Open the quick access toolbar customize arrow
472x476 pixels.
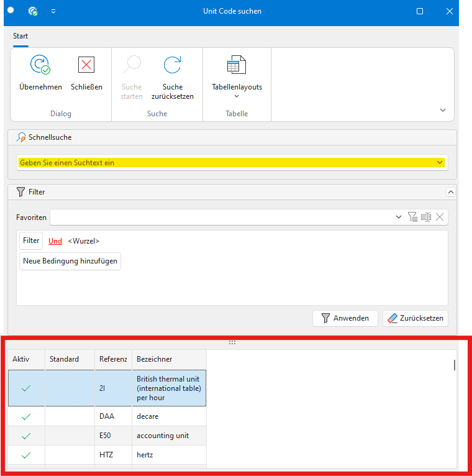coord(53,11)
